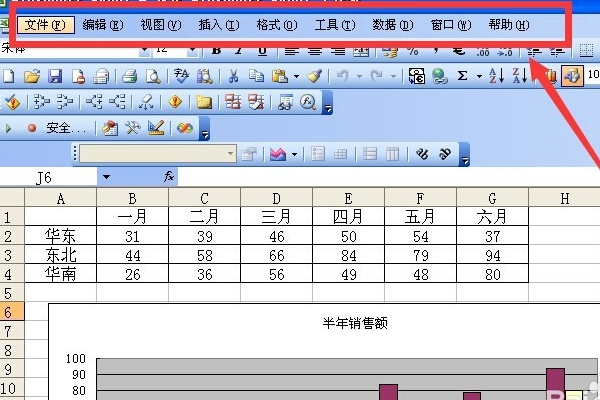The image size is (600, 400).
Task: Click the Remove Dependent Arrows icon
Action: (117, 102)
